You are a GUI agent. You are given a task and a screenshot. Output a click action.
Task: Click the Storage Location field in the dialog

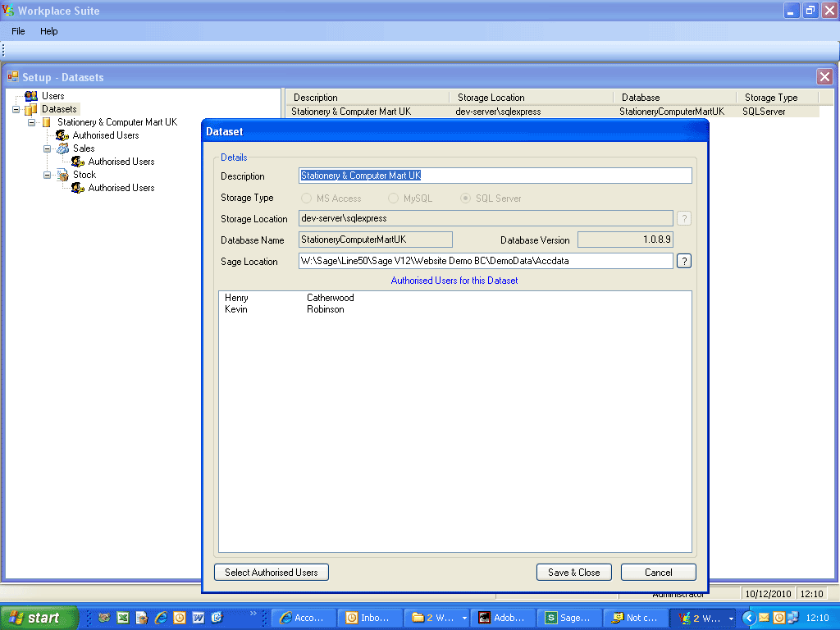click(x=486, y=218)
